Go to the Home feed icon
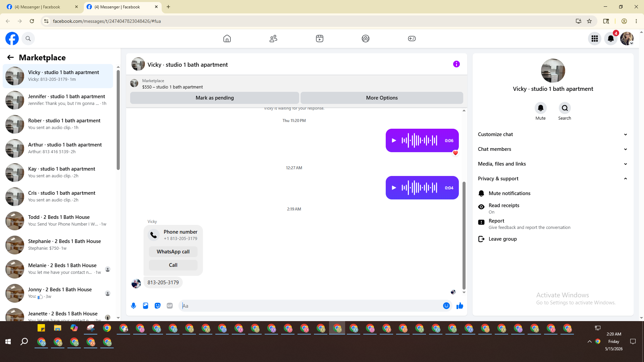Image resolution: width=644 pixels, height=362 pixels. [x=227, y=39]
